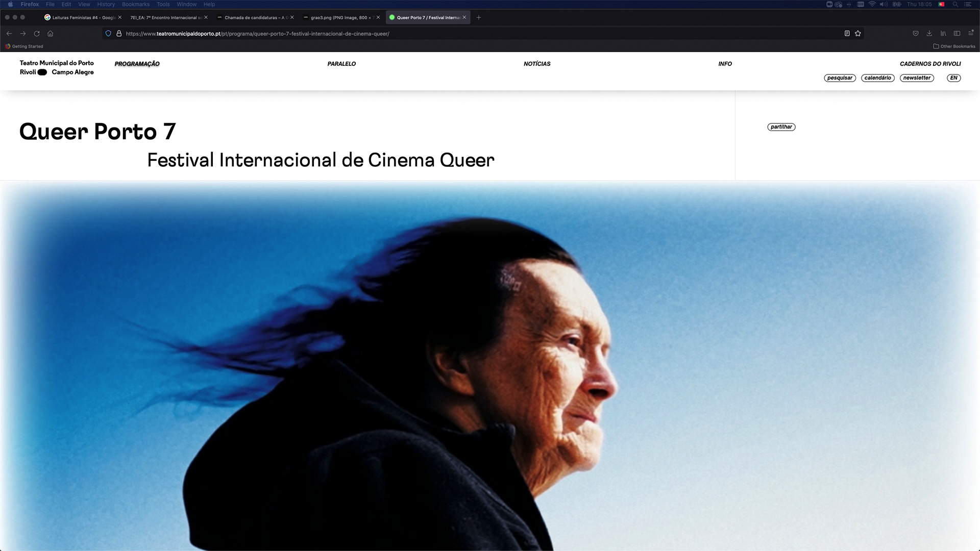This screenshot has width=980, height=551.
Task: Toggle Reader View icon in address bar
Action: point(847,34)
